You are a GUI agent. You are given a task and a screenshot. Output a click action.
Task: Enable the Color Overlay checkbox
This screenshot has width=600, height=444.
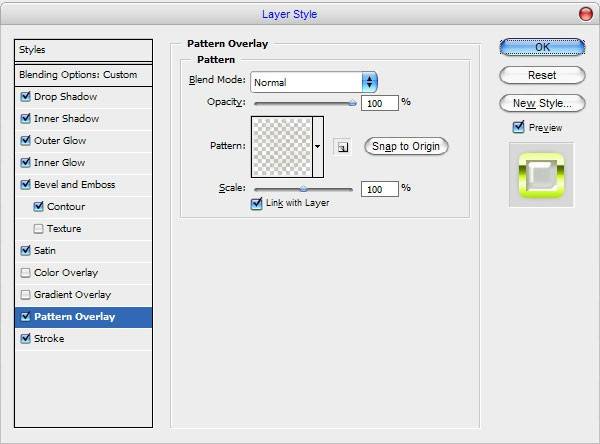coord(26,273)
